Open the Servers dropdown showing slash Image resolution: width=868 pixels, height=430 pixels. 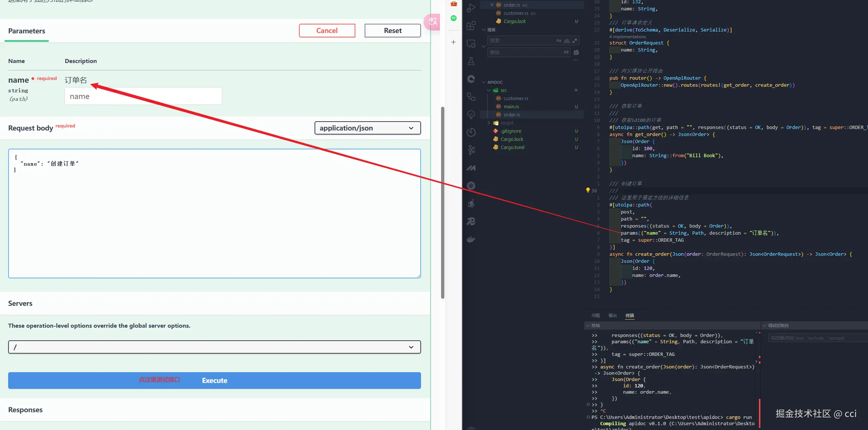pyautogui.click(x=214, y=347)
